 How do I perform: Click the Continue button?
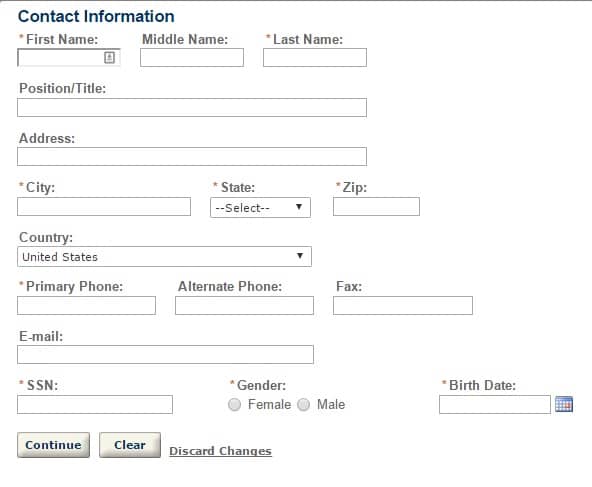pyautogui.click(x=53, y=445)
